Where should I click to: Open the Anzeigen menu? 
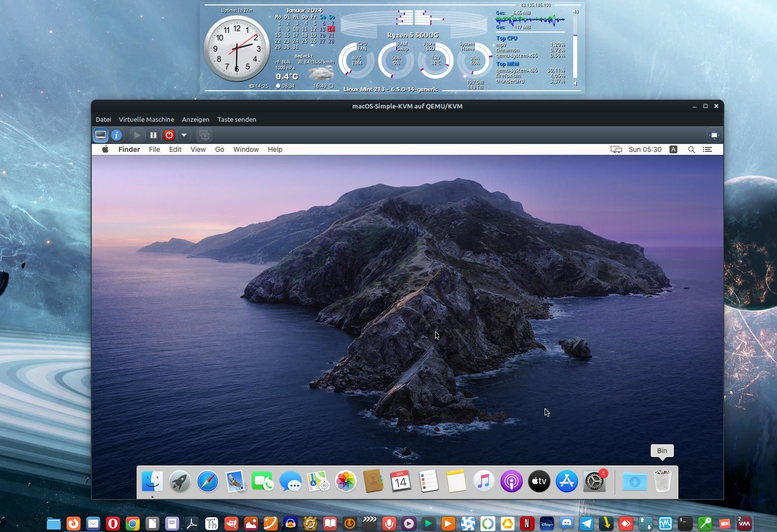tap(195, 119)
